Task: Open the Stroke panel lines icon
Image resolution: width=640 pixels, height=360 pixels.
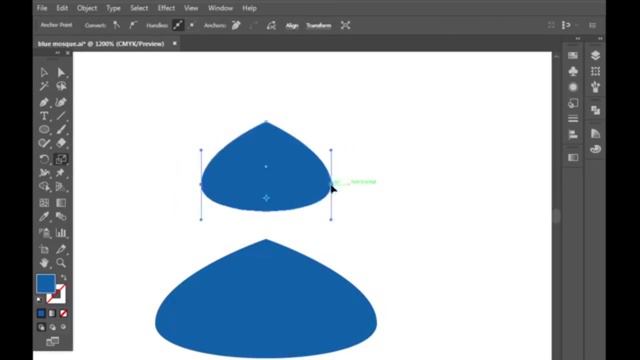Action: point(573,119)
